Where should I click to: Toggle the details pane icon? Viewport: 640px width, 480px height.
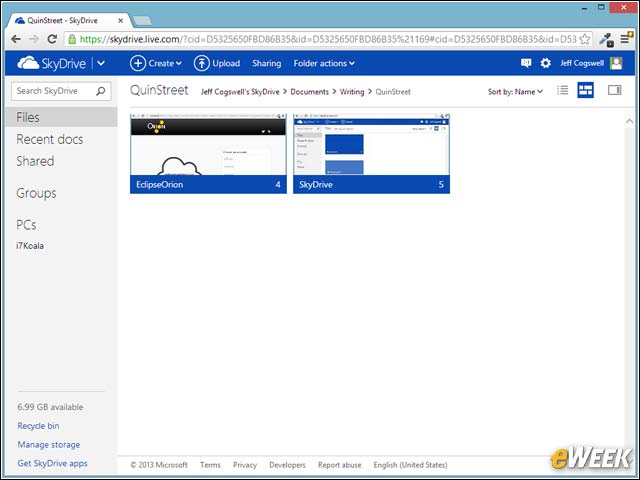tap(614, 90)
